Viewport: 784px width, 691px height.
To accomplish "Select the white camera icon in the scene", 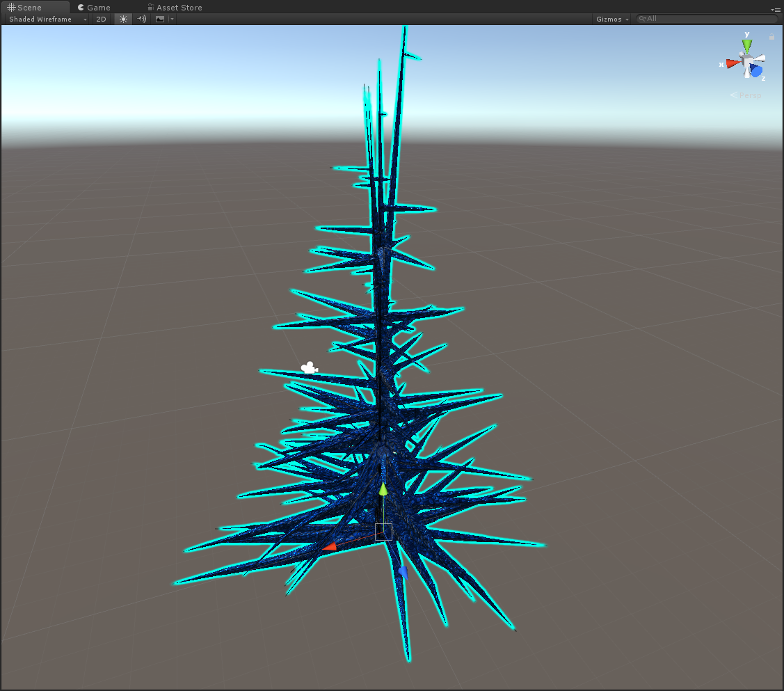I will (308, 367).
